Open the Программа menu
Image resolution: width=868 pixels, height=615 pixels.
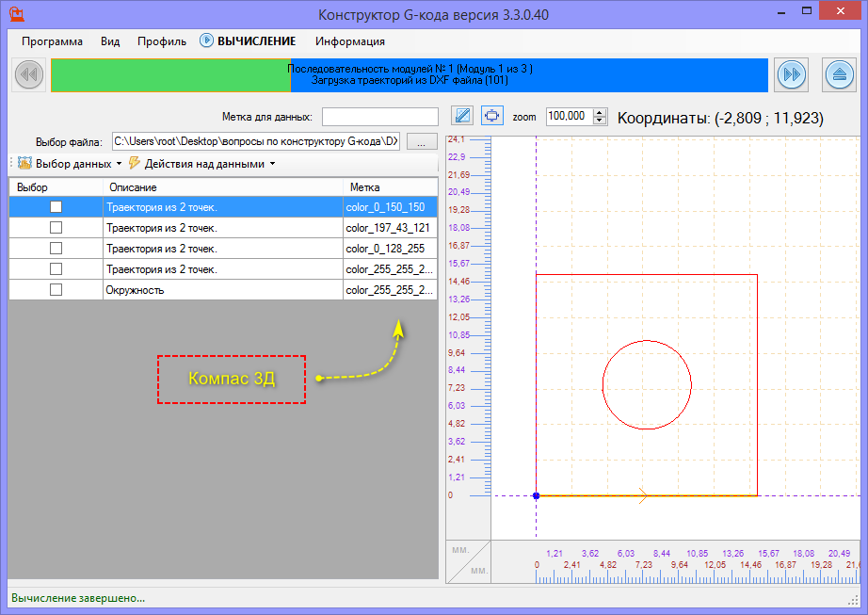point(52,41)
